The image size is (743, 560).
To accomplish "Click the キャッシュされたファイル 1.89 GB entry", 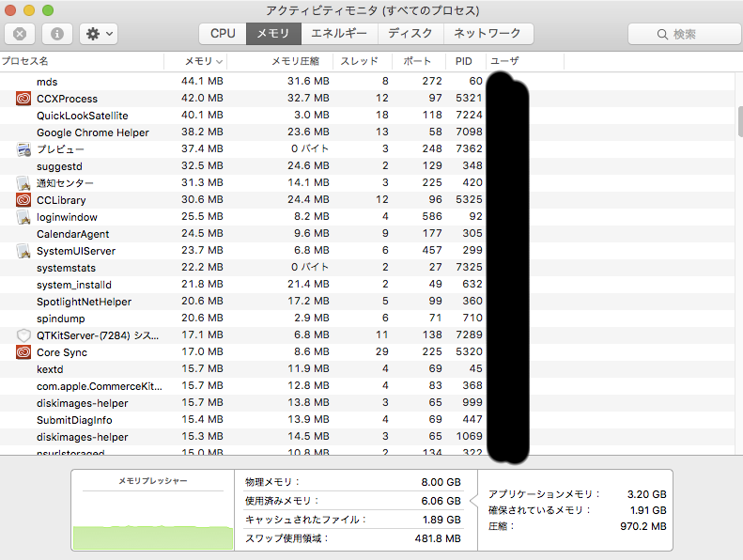I will tap(353, 520).
